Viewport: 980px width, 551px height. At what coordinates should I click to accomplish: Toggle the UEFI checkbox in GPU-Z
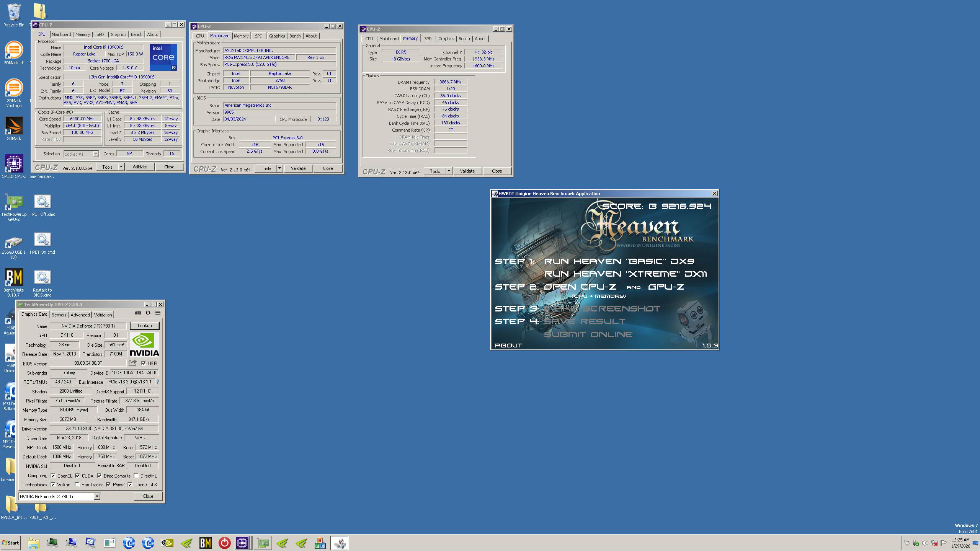tap(144, 363)
